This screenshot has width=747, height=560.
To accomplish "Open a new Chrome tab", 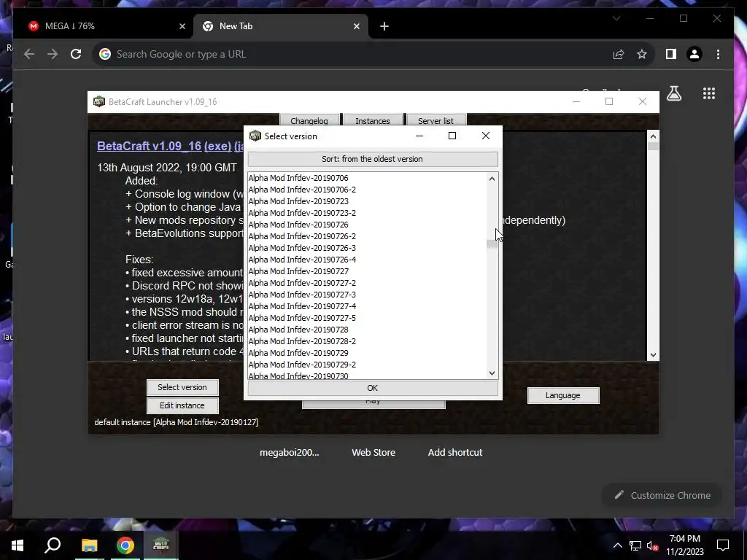I will click(x=384, y=27).
